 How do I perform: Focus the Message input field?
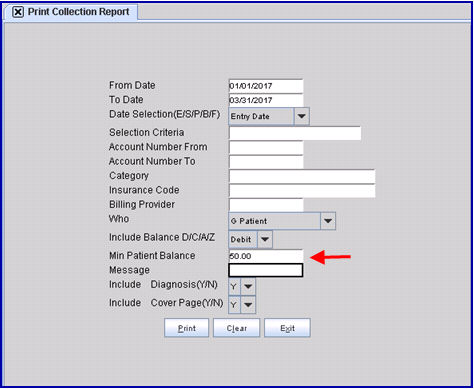266,270
